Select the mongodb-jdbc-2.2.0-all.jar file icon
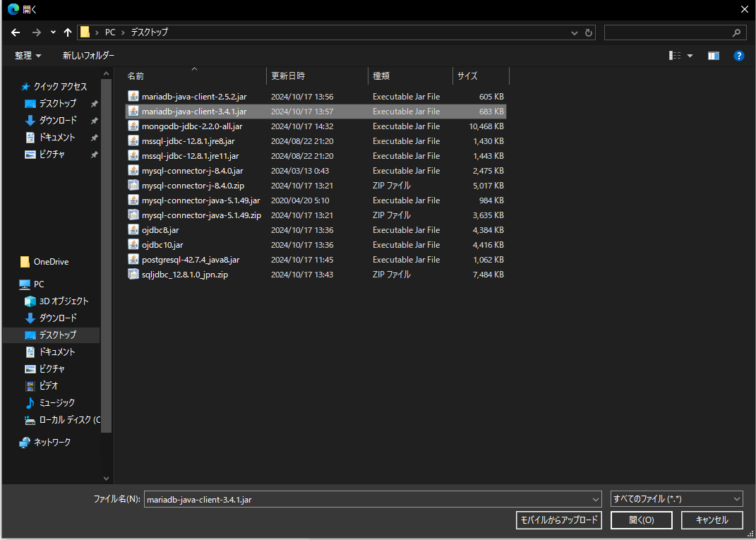Screen dimensions: 756x540 [x=133, y=126]
